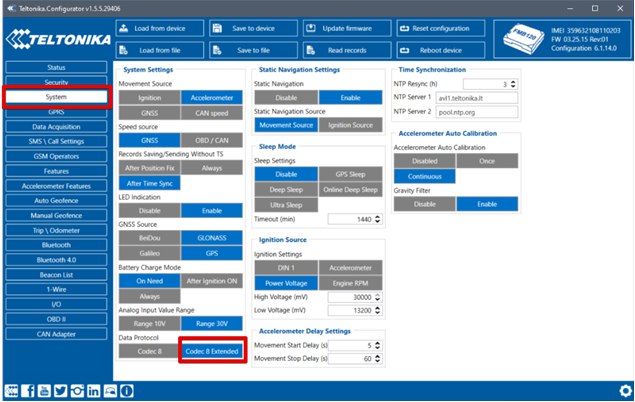Image resolution: width=635 pixels, height=402 pixels.
Task: Disable Static Navigation
Action: 286,98
